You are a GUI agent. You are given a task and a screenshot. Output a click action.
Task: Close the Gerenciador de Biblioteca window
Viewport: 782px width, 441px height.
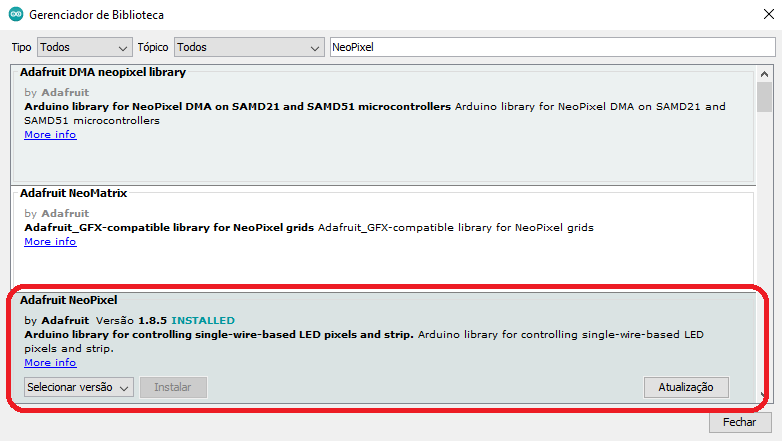769,14
